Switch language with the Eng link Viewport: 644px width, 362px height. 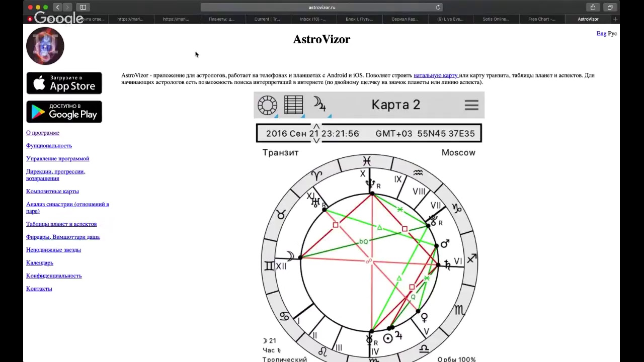pos(601,34)
